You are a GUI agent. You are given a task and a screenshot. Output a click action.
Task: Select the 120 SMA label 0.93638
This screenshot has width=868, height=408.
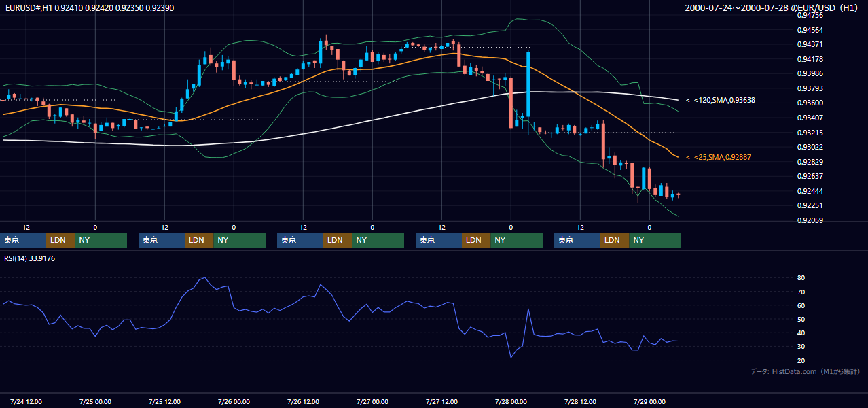(721, 100)
